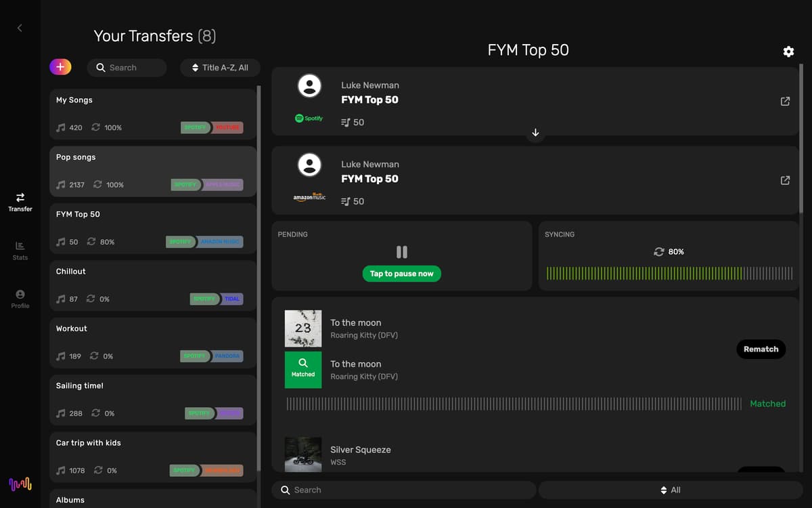Click the purple add transfer plus button
Image resolution: width=812 pixels, height=508 pixels.
tap(60, 66)
